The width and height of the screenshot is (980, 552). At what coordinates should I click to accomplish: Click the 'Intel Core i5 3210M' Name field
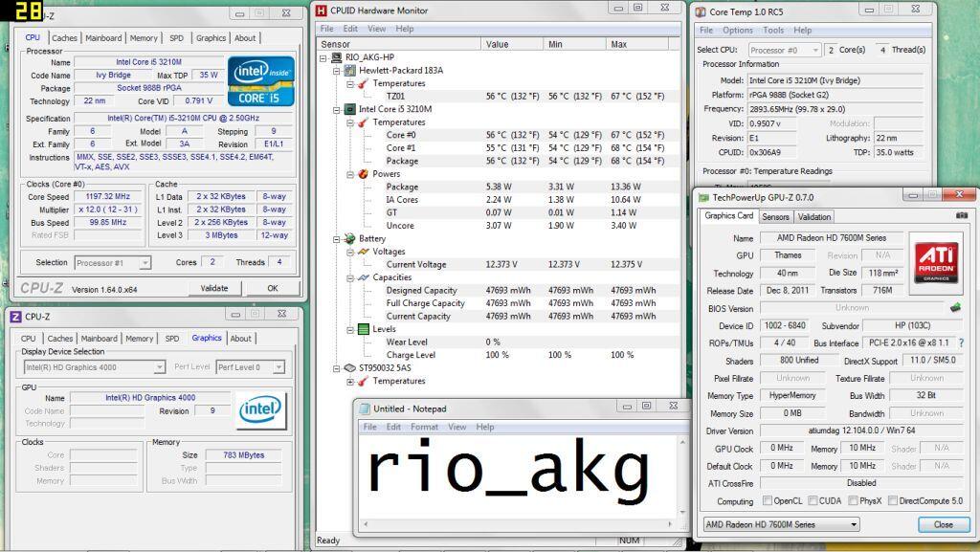coord(148,62)
